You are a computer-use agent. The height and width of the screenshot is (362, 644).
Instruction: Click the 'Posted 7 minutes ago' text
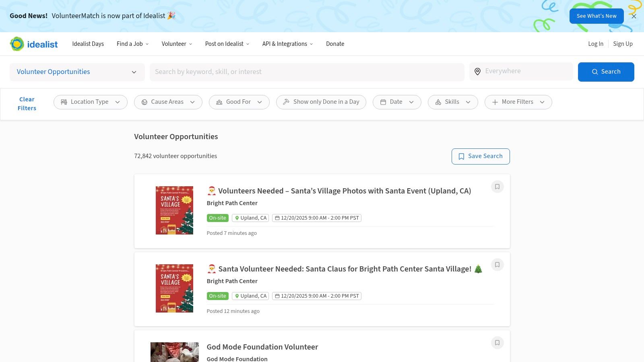(232, 233)
